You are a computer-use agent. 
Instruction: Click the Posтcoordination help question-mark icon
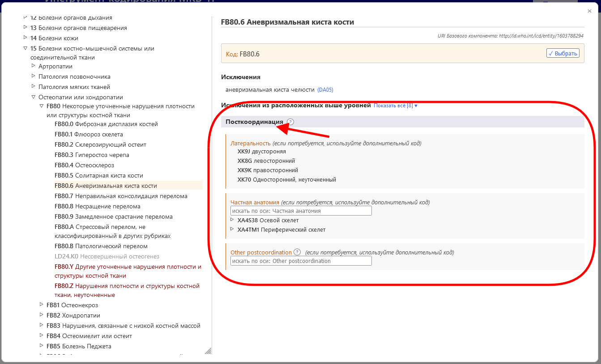coord(290,122)
